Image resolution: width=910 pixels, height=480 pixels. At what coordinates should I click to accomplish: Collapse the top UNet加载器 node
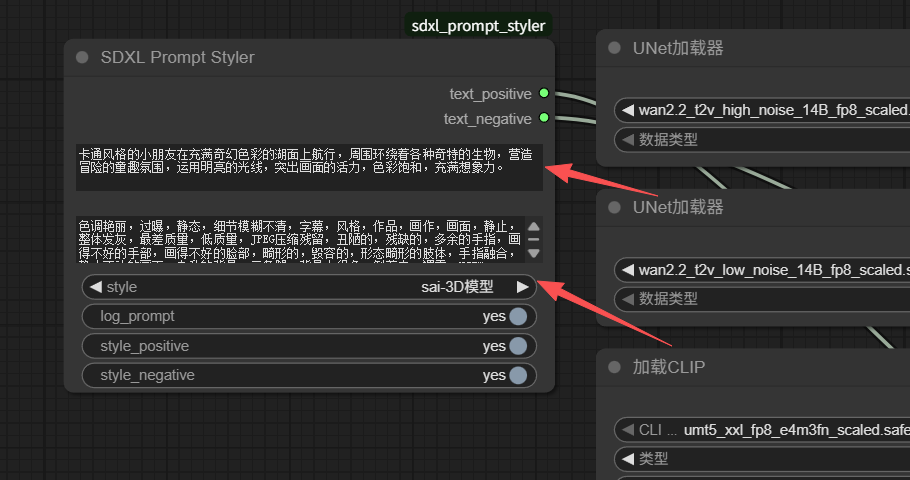pyautogui.click(x=614, y=48)
